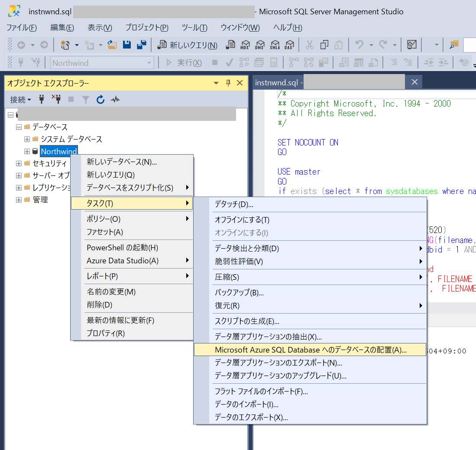Expand the 管理 folder node
476x450 pixels.
point(19,200)
